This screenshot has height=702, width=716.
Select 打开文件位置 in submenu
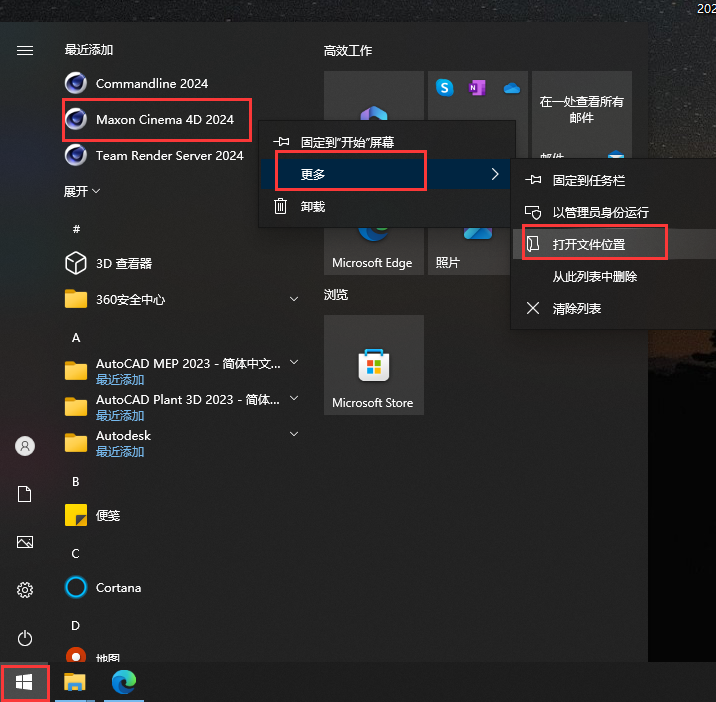(x=614, y=244)
